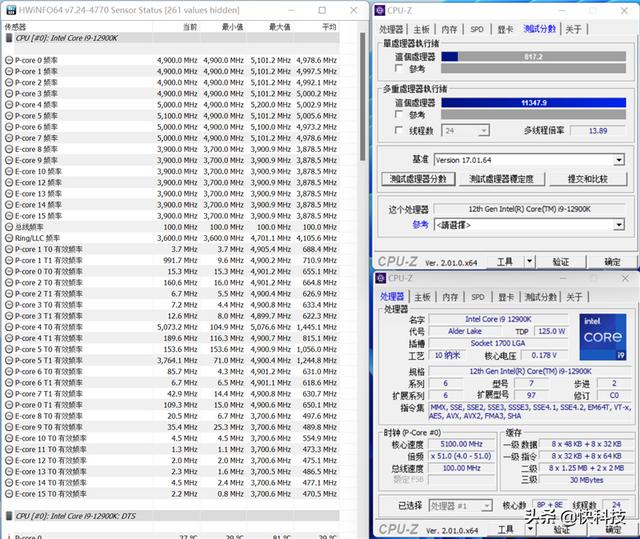Click the 核心速度 value 5100.00 MHz
This screenshot has width=640, height=539.
(461, 444)
